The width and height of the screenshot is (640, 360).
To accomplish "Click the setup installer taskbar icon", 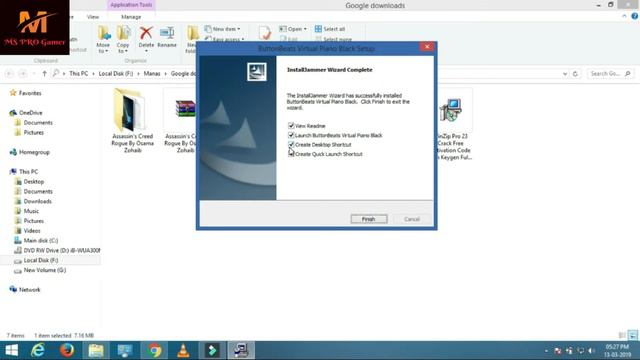I will (x=241, y=350).
